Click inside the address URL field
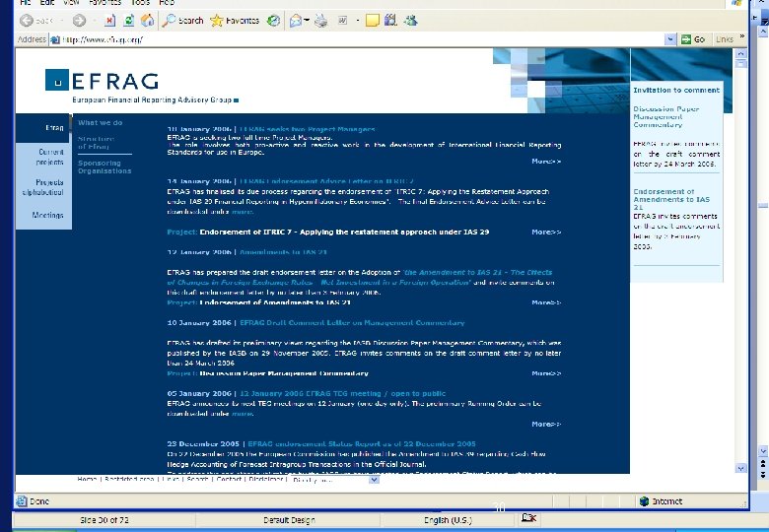Image resolution: width=769 pixels, height=532 pixels. click(363, 39)
